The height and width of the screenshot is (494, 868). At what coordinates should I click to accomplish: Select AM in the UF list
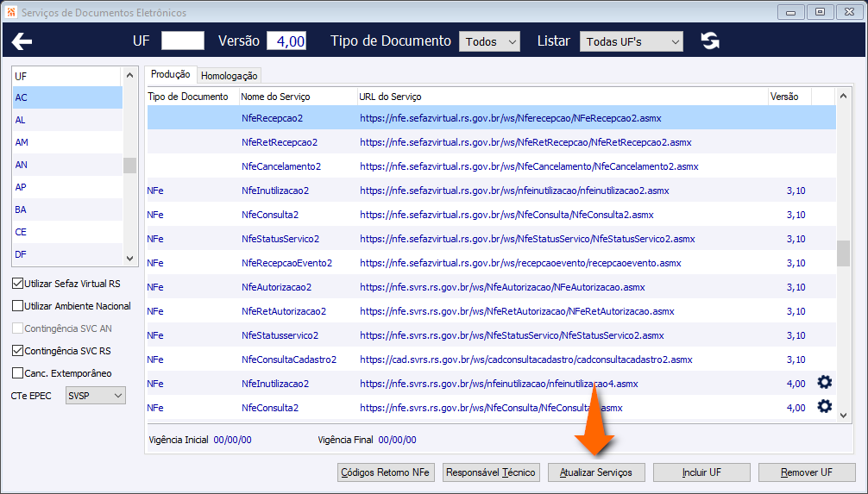pos(67,142)
